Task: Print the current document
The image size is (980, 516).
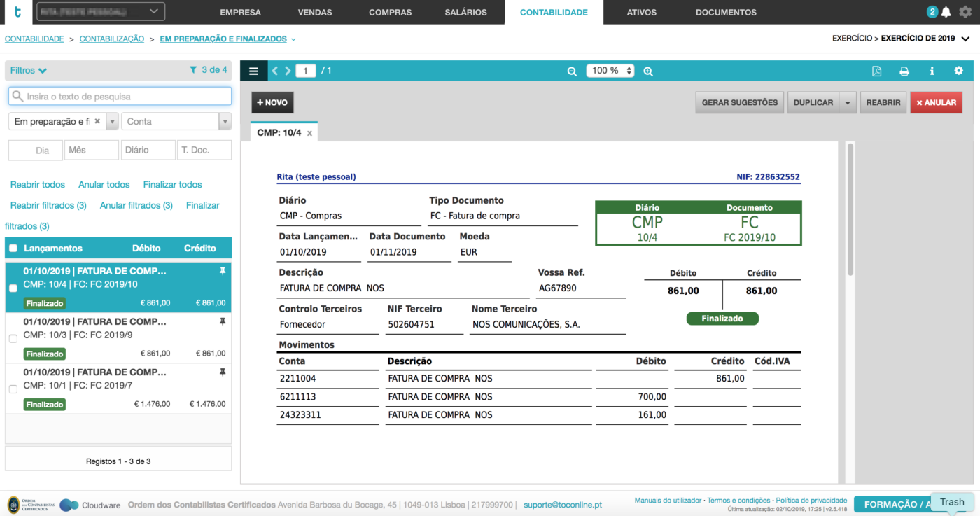Action: coord(904,70)
